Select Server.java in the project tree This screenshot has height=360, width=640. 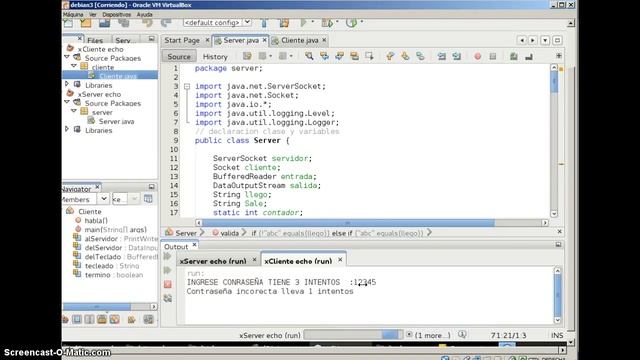[x=116, y=121]
